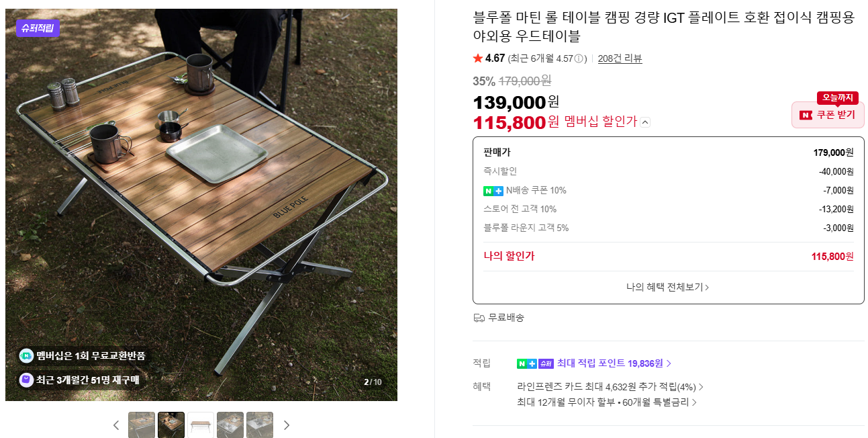Select the third white-background table thumbnail
This screenshot has width=868, height=438.
coord(201,425)
